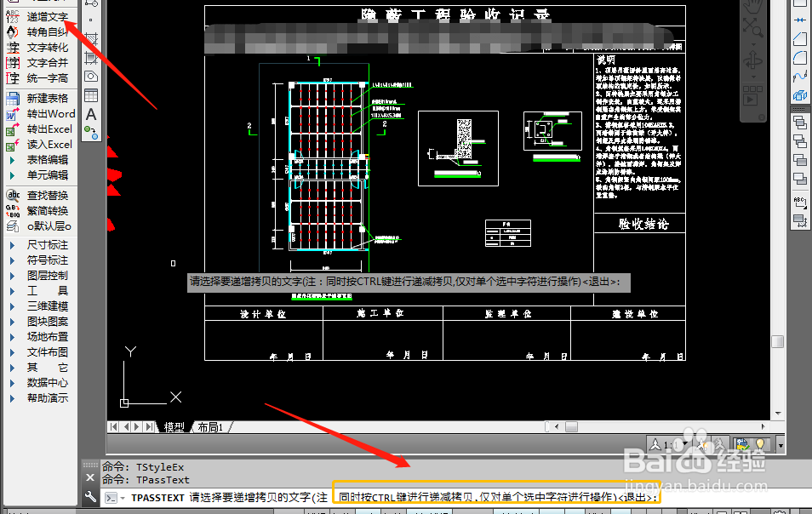Switch to the 模型 model tab

pyautogui.click(x=174, y=427)
